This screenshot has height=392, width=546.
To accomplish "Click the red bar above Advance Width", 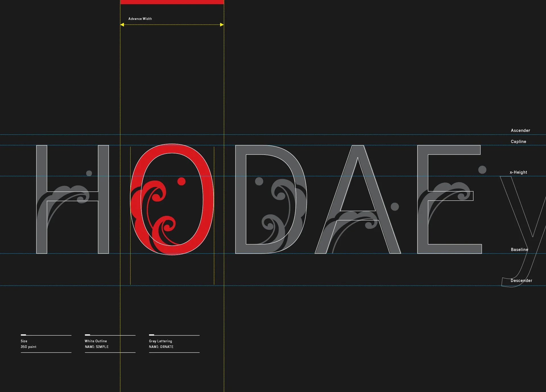I will point(172,2).
